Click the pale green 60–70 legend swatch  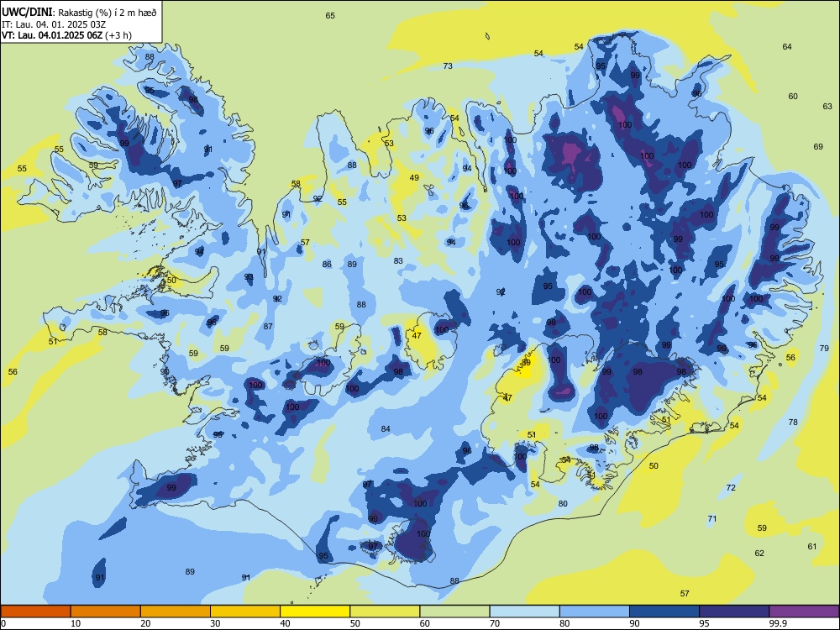coord(454,612)
